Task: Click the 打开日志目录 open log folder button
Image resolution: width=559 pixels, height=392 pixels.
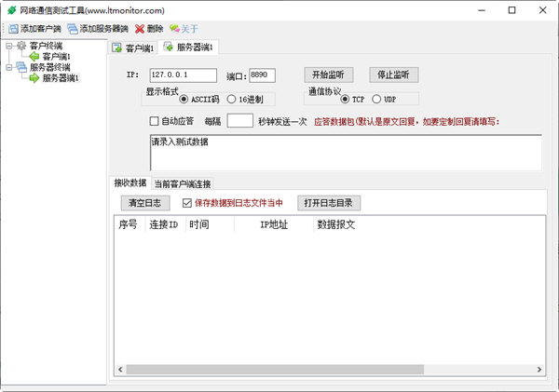Action: click(x=329, y=203)
